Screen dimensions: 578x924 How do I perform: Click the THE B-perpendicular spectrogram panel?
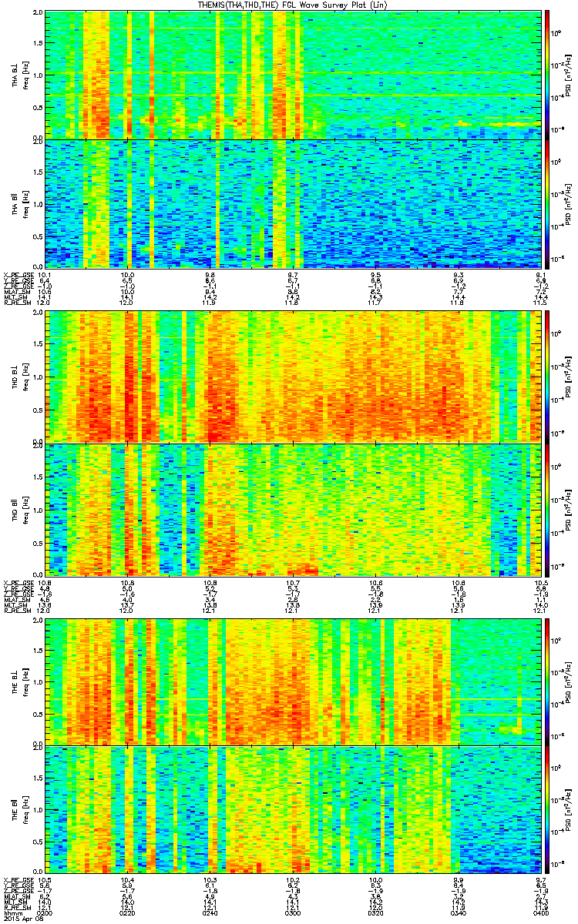pos(293,681)
